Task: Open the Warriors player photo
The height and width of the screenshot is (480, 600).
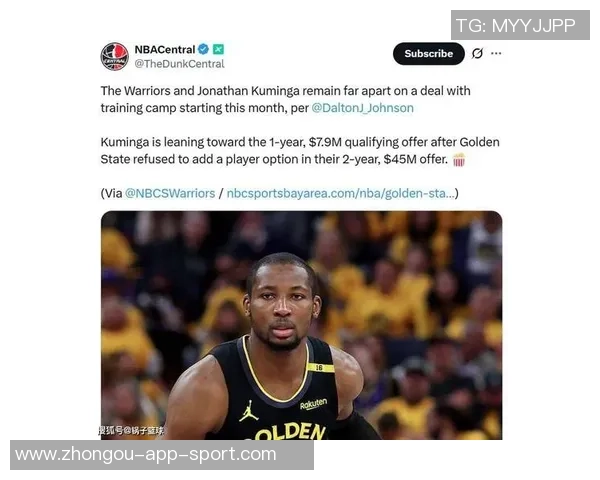Action: 302,325
